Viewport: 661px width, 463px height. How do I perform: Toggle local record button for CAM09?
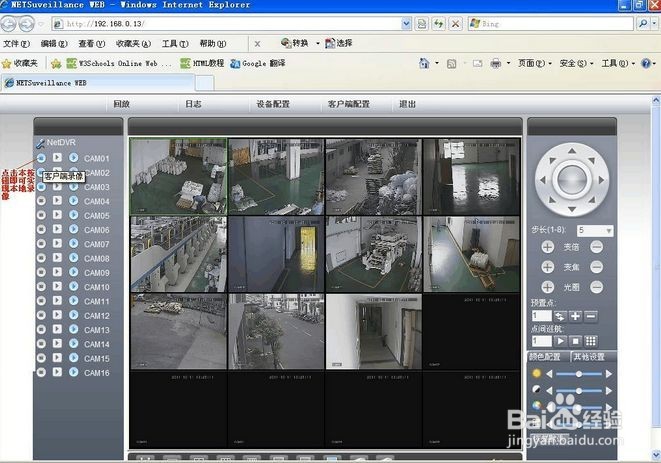point(41,272)
